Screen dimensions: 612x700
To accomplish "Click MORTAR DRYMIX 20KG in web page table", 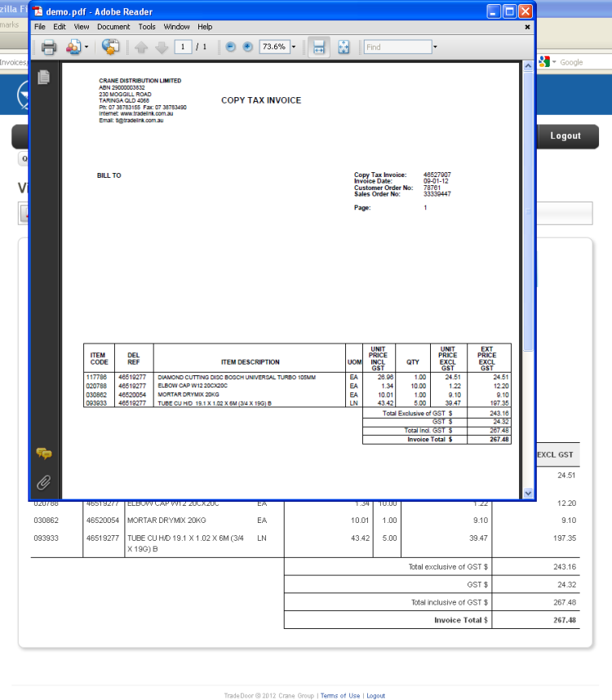I will (166, 521).
